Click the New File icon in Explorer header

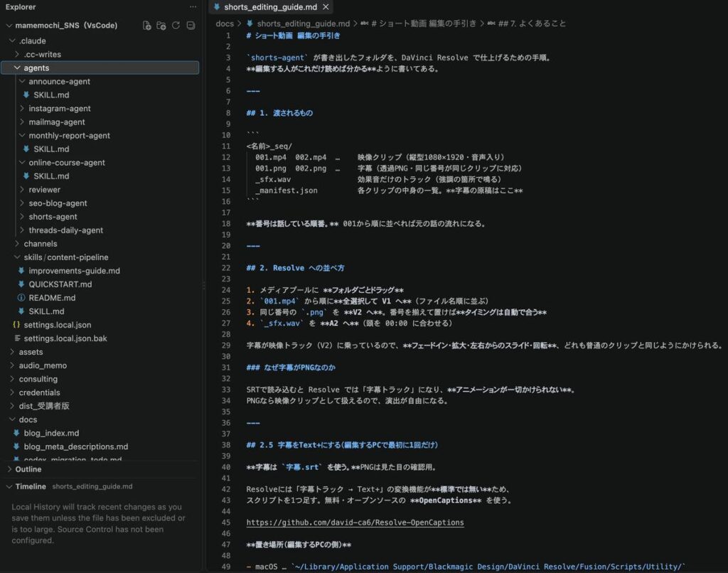[x=146, y=26]
